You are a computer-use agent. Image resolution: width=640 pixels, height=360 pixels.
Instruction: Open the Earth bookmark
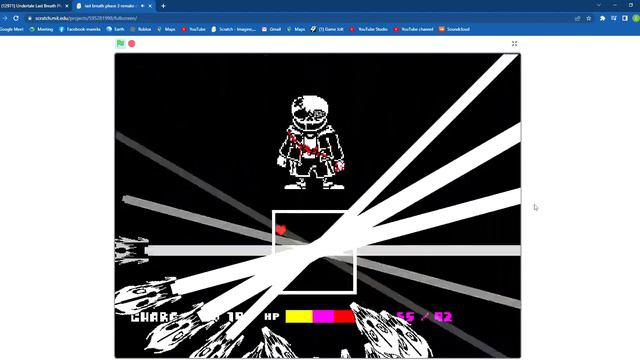[115, 29]
